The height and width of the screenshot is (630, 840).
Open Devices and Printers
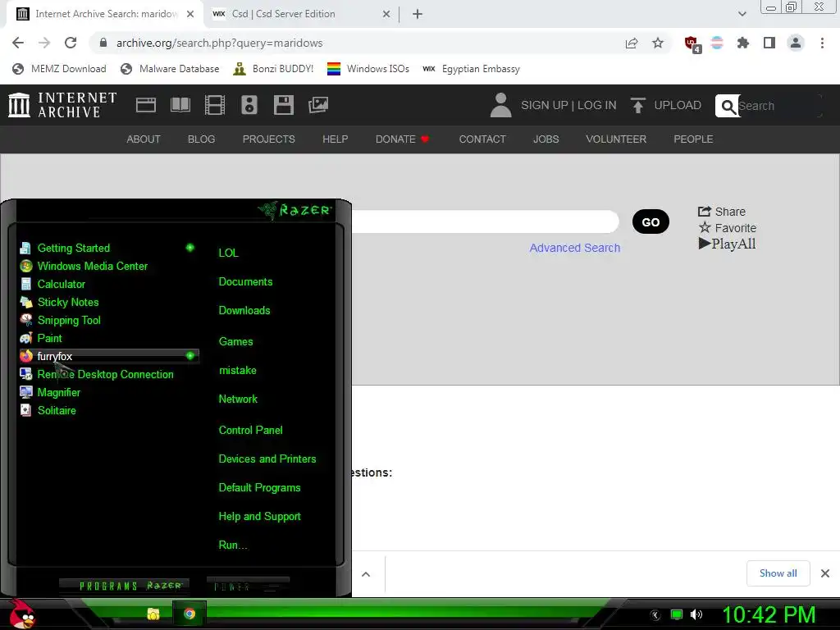click(267, 459)
